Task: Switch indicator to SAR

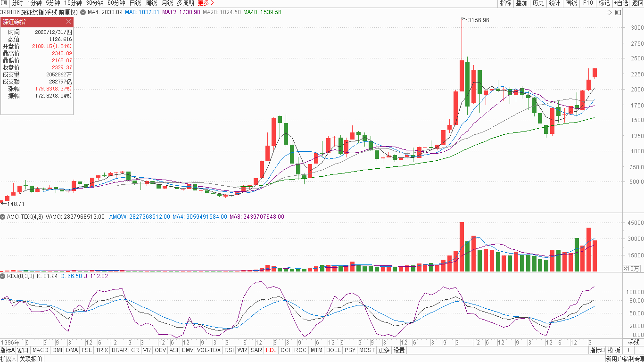Action: [x=256, y=350]
